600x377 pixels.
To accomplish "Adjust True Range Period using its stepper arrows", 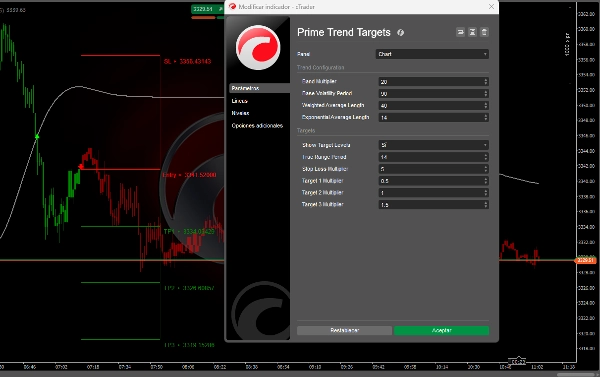I will coord(486,157).
